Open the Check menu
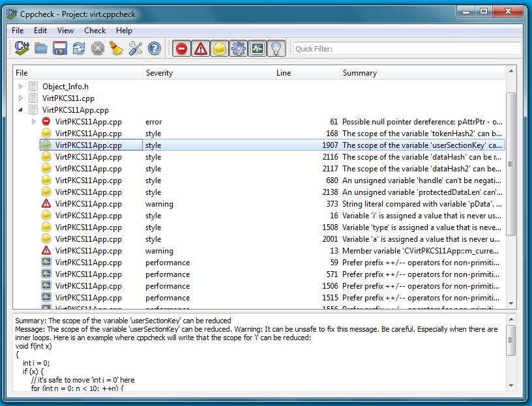This screenshot has height=406, width=532. click(95, 31)
